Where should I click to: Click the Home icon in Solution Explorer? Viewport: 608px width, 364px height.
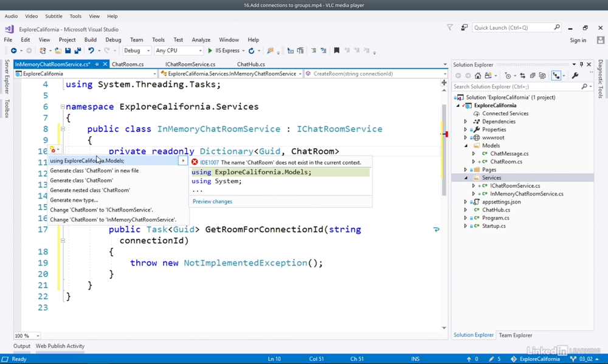click(478, 75)
